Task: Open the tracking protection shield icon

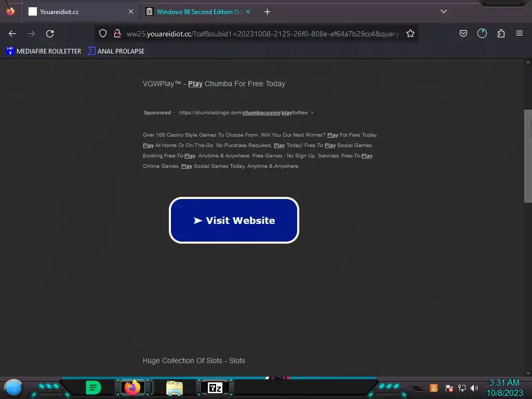Action: pyautogui.click(x=103, y=33)
